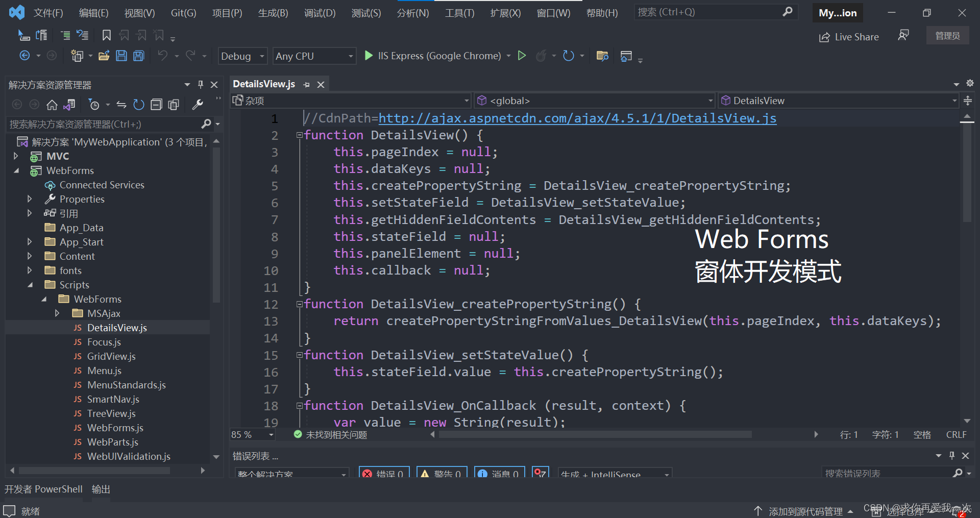This screenshot has height=518, width=980.
Task: Open the ajax.aspnetcdn.com CdnPath link
Action: coord(577,118)
